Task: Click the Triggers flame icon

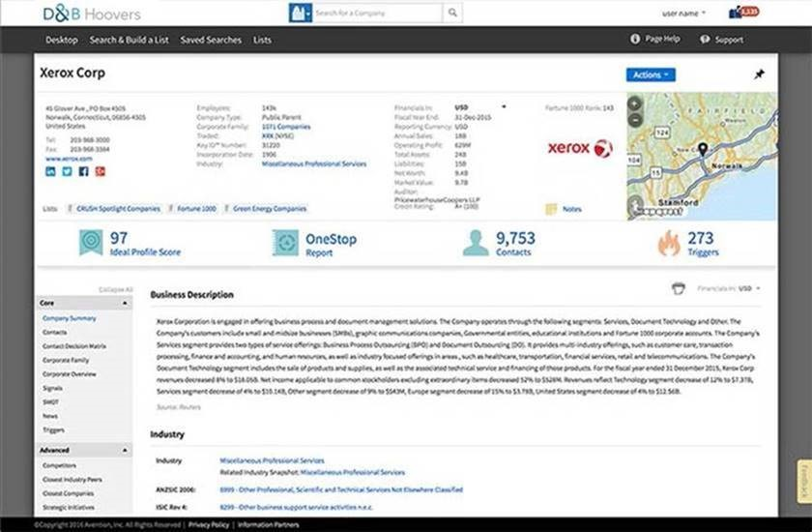Action: point(669,243)
